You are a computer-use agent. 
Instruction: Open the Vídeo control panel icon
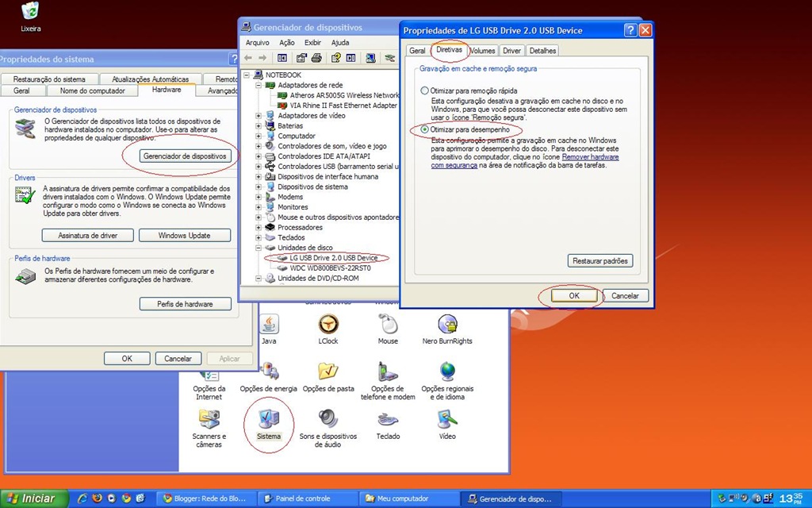click(x=447, y=425)
